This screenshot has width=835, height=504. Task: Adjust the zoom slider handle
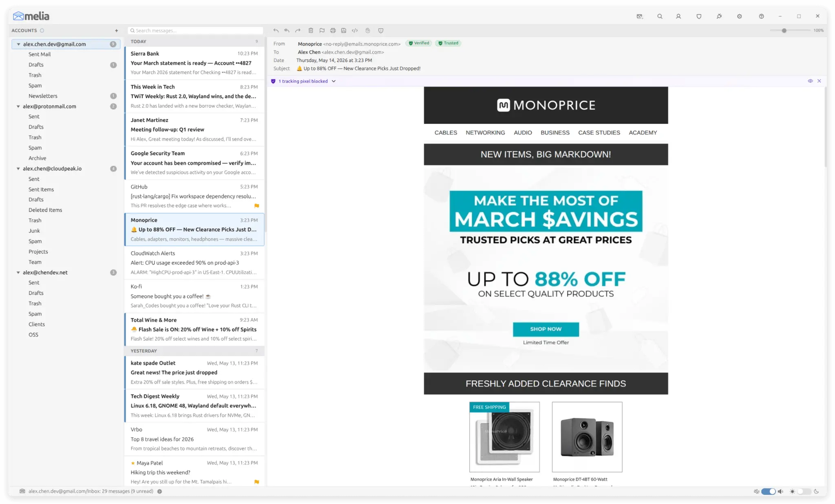click(x=784, y=31)
